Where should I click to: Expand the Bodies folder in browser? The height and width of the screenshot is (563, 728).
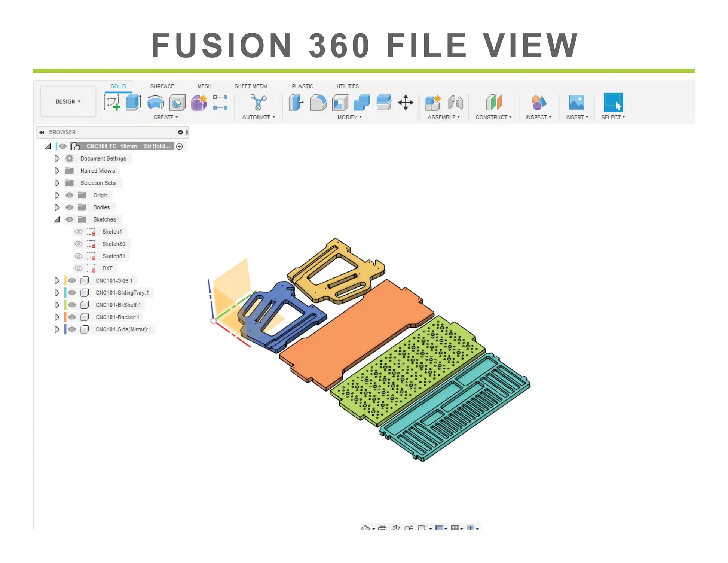[x=56, y=207]
